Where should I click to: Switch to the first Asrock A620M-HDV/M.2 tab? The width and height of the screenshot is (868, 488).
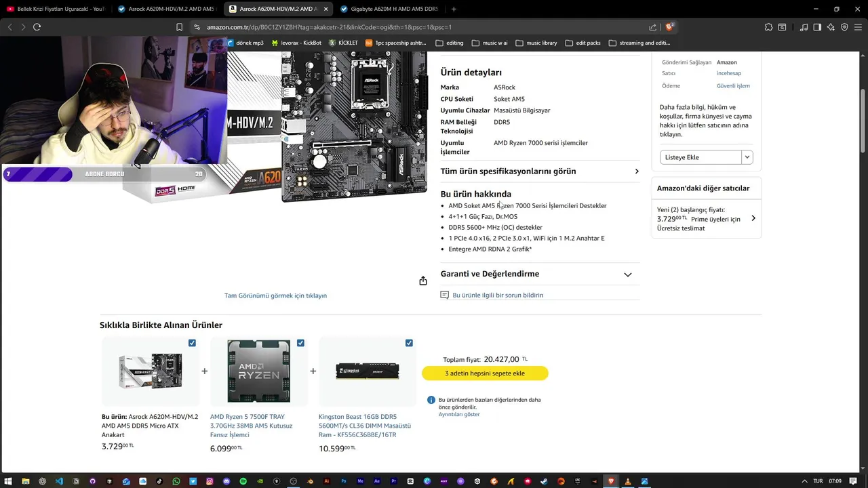[166, 9]
